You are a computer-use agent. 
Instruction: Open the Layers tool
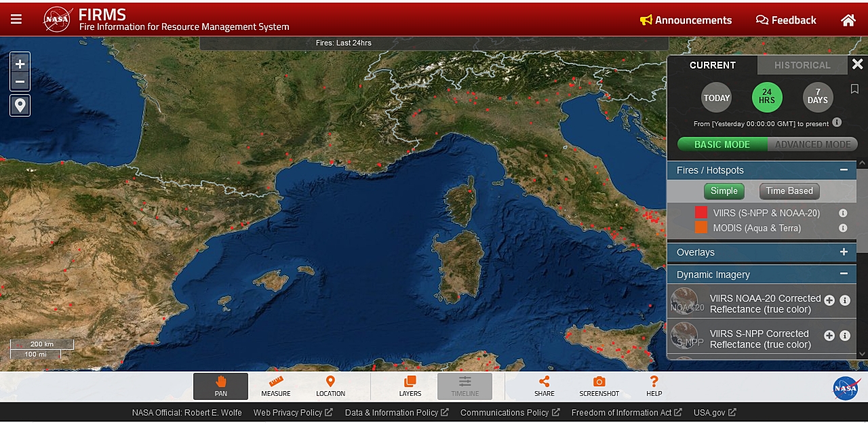[410, 386]
